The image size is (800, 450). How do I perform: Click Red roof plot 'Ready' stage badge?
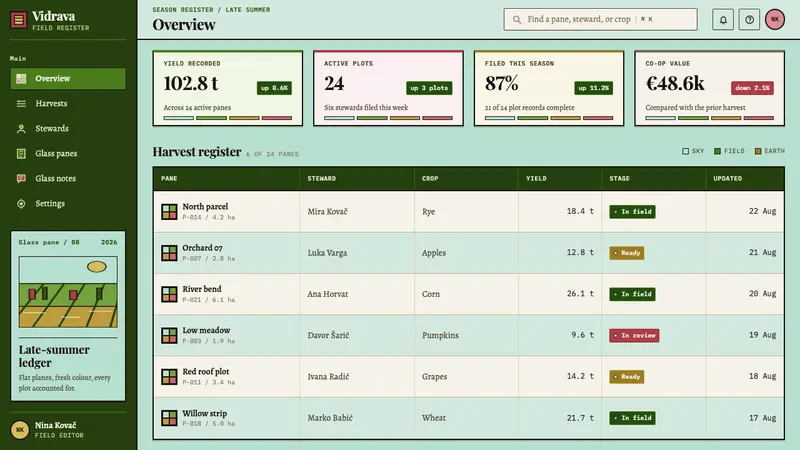tap(627, 377)
